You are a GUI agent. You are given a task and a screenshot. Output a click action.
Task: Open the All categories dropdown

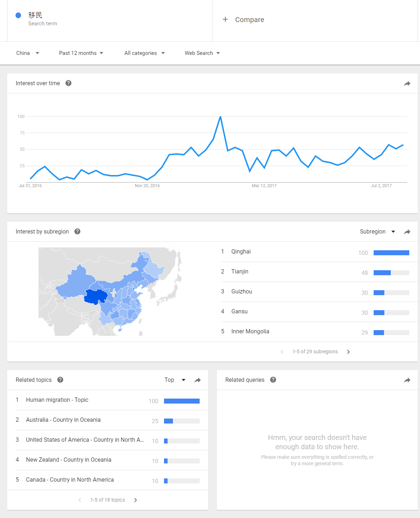tap(145, 53)
